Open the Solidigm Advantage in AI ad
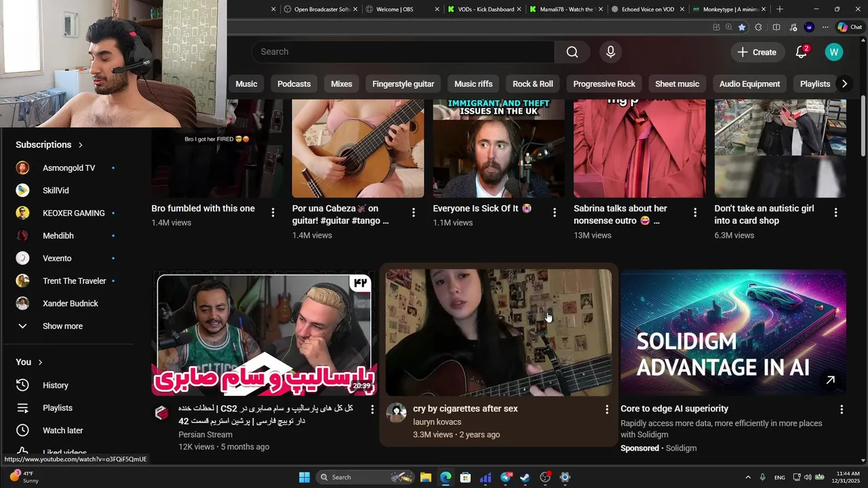 tap(733, 333)
